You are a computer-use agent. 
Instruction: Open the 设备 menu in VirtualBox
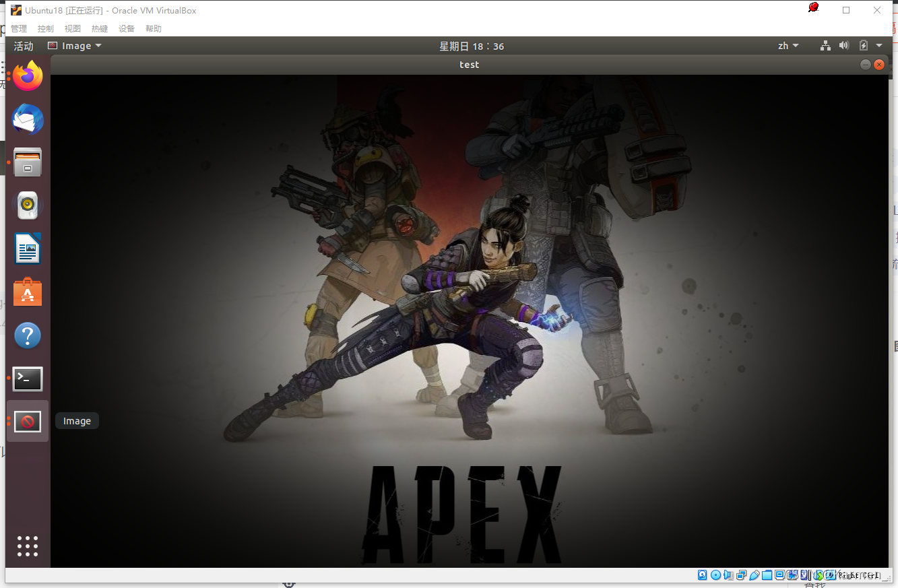(x=127, y=28)
